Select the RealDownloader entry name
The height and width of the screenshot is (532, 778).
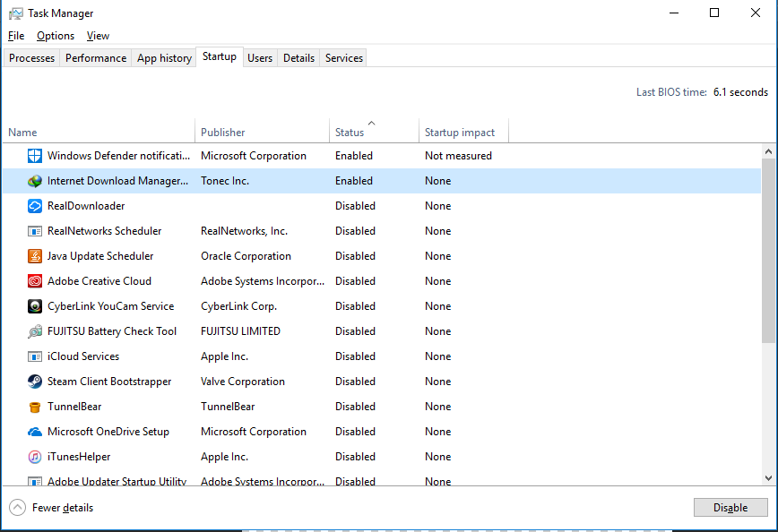86,206
